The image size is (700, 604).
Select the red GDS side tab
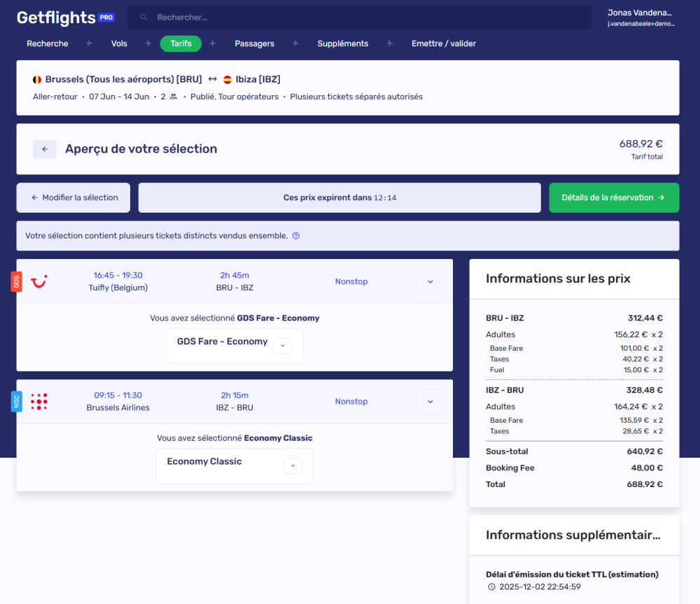(16, 282)
